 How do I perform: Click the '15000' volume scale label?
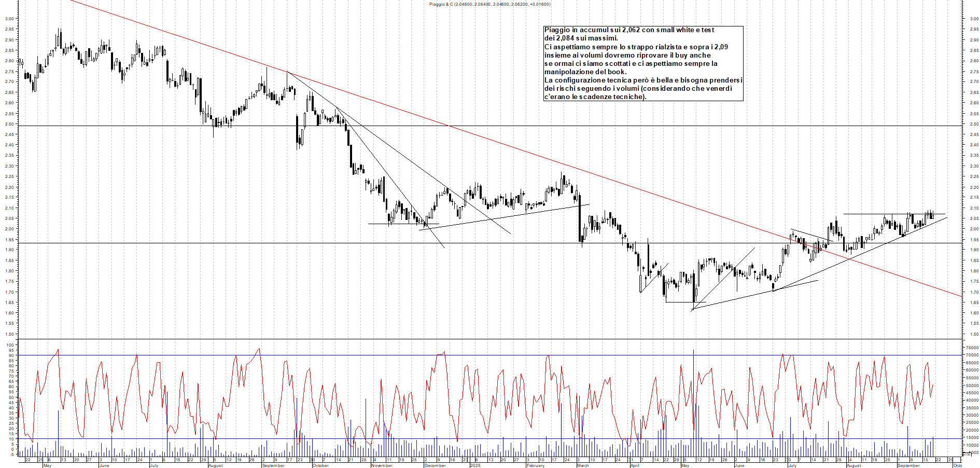[x=972, y=438]
